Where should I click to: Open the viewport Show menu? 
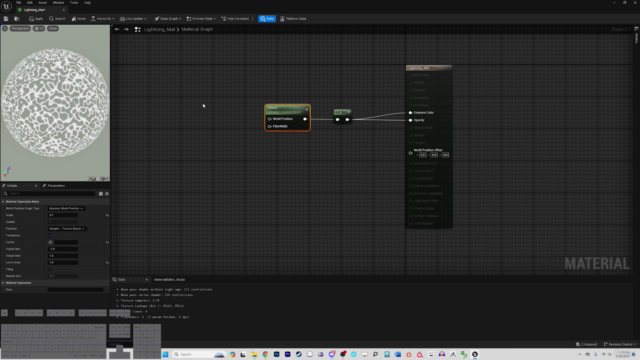click(53, 29)
